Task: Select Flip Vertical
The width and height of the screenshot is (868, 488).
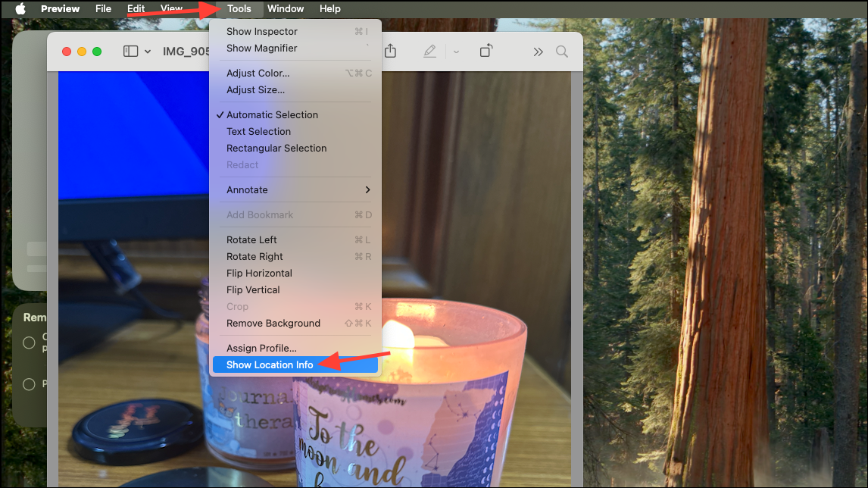Action: (x=295, y=289)
